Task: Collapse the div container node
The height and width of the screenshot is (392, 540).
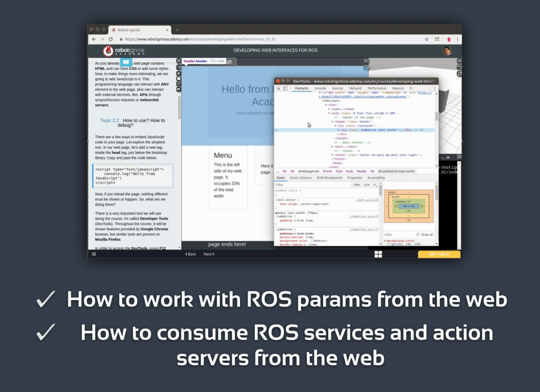Action: pyautogui.click(x=336, y=126)
